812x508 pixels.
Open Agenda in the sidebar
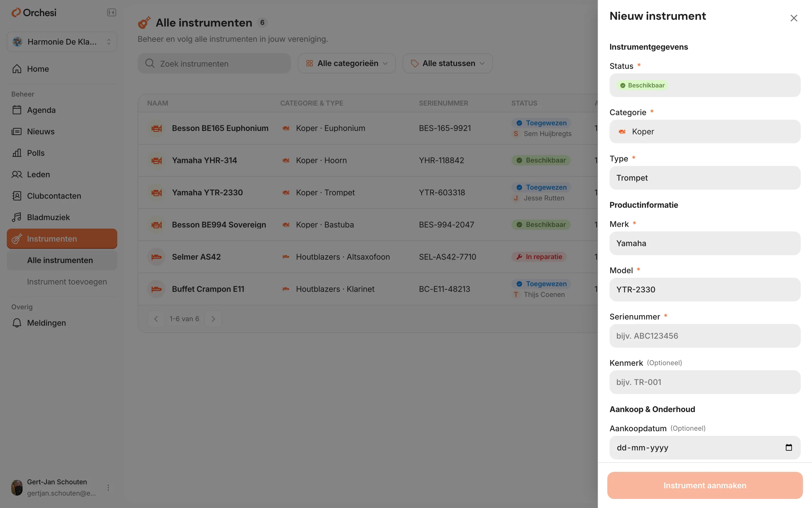pos(62,110)
